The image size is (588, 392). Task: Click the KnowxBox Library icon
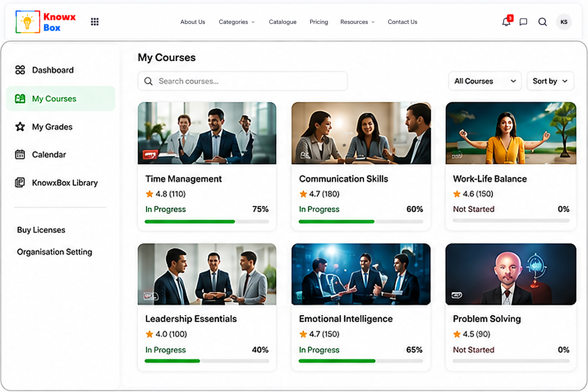click(20, 183)
